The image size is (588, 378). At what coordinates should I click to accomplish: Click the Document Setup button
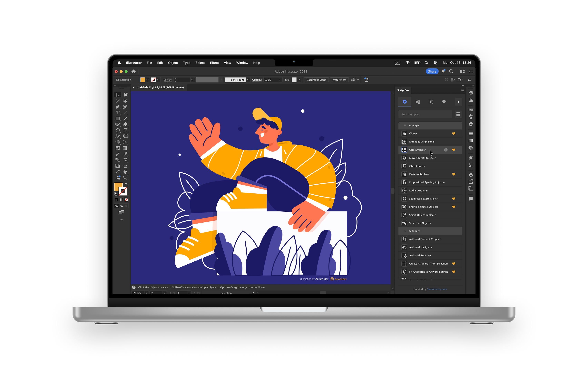coord(316,80)
